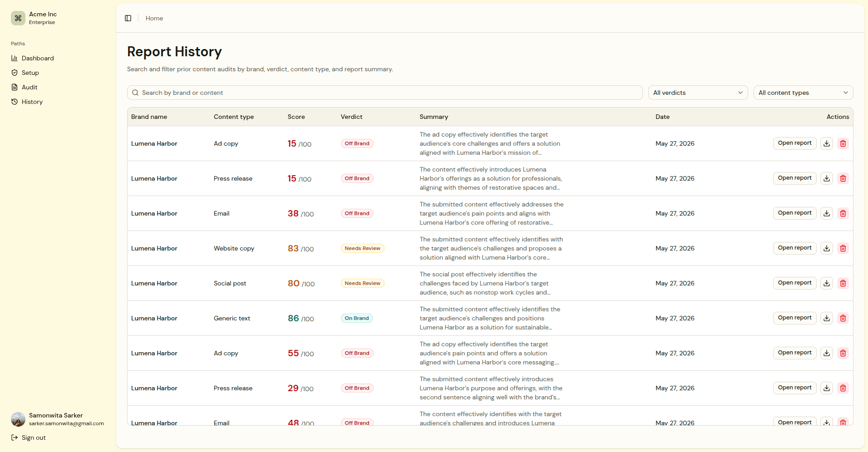Click the Verdict column header

(351, 117)
